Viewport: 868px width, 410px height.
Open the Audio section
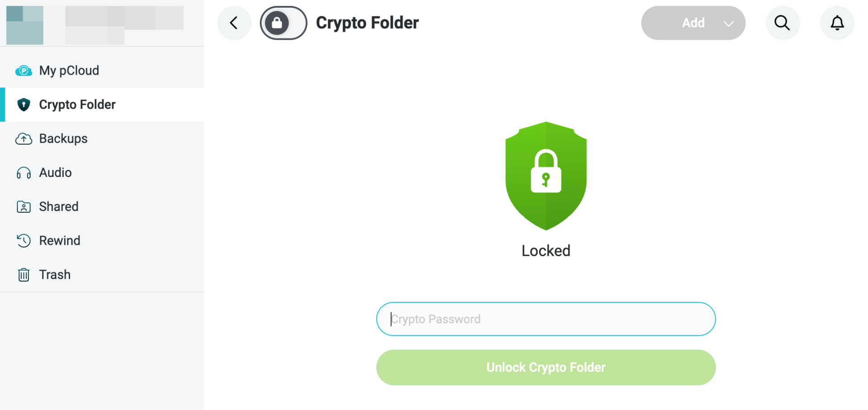(55, 172)
